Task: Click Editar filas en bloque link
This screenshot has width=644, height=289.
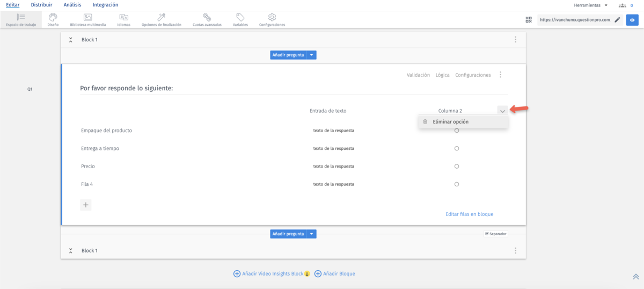Action: pyautogui.click(x=469, y=214)
